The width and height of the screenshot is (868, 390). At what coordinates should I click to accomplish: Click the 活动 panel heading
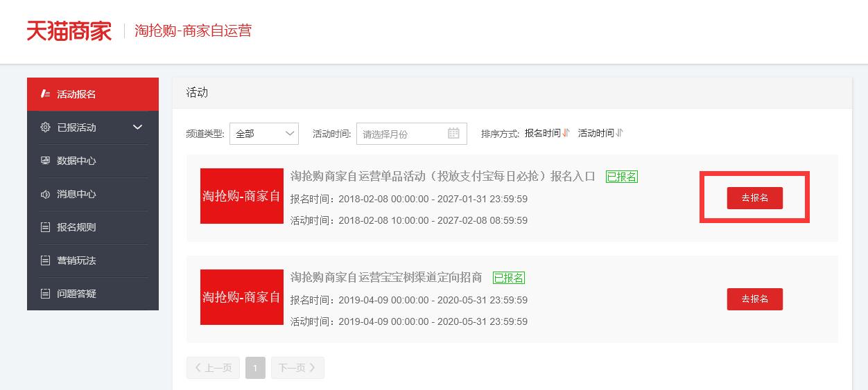(x=197, y=93)
